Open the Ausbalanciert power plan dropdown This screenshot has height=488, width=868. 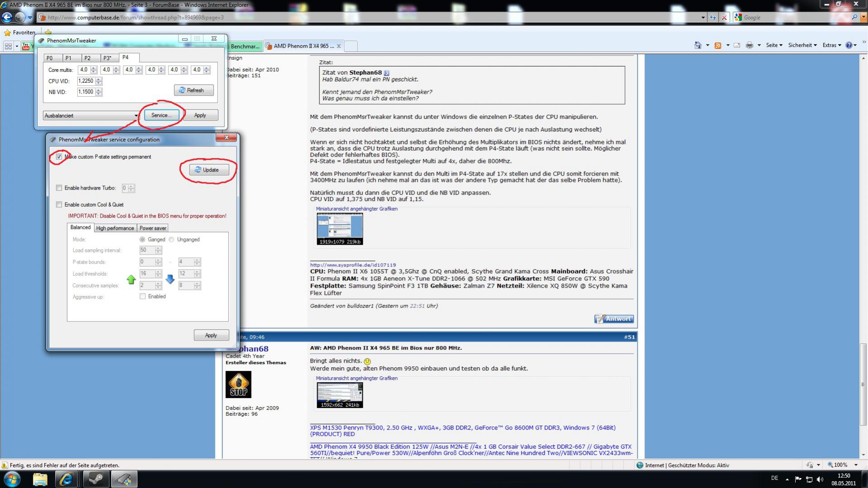91,116
